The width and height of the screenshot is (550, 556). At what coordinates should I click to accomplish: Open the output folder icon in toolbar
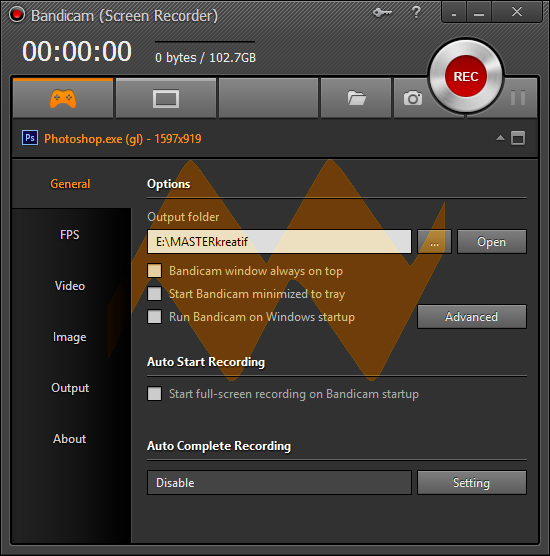tap(356, 98)
